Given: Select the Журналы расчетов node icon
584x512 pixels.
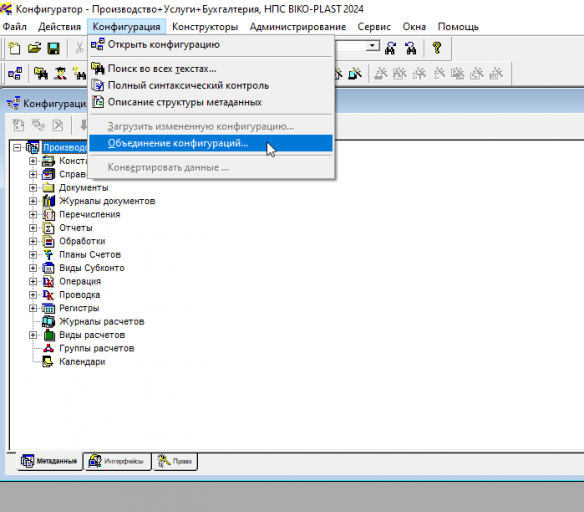Looking at the screenshot, I should point(48,321).
